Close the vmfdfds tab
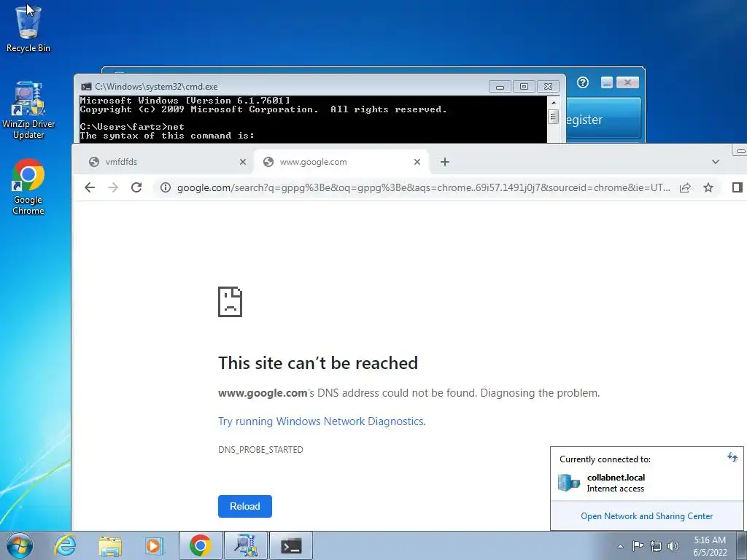Image resolution: width=747 pixels, height=560 pixels. click(242, 162)
